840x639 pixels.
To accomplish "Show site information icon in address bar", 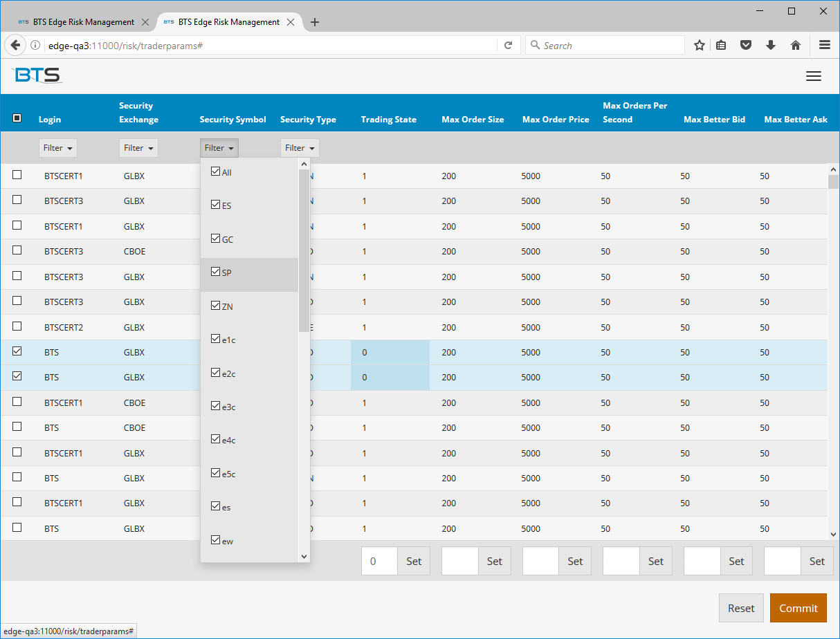I will [35, 46].
